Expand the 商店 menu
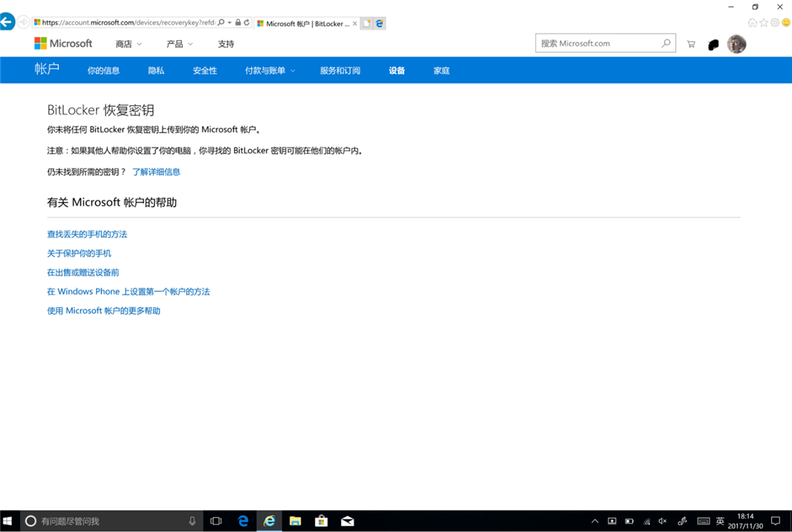This screenshot has width=792, height=532. coord(129,44)
